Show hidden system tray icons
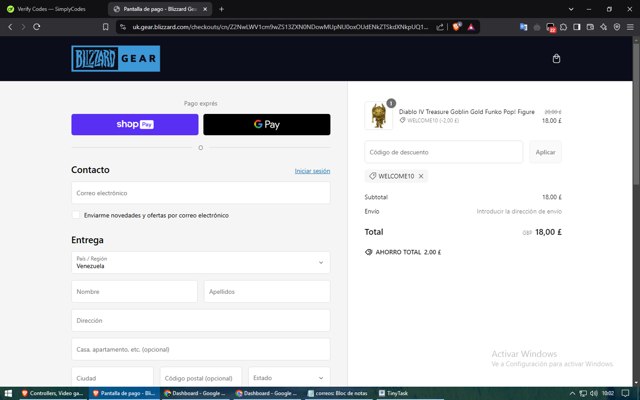This screenshot has height=400, width=640. (572, 393)
